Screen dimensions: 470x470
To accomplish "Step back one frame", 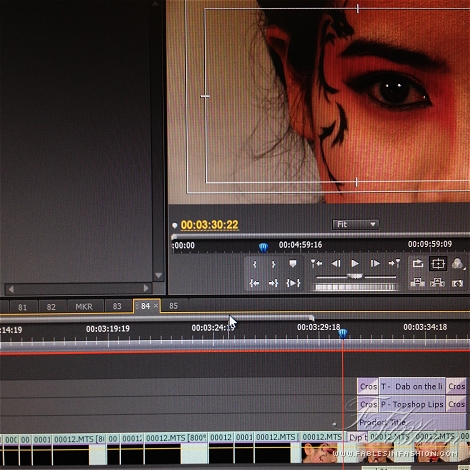I will coord(336,263).
